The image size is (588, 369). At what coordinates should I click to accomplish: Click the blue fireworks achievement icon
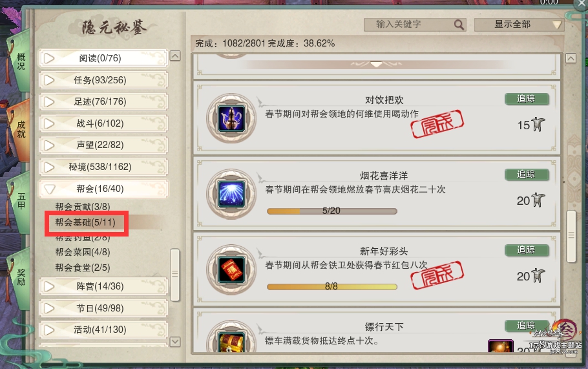[231, 194]
